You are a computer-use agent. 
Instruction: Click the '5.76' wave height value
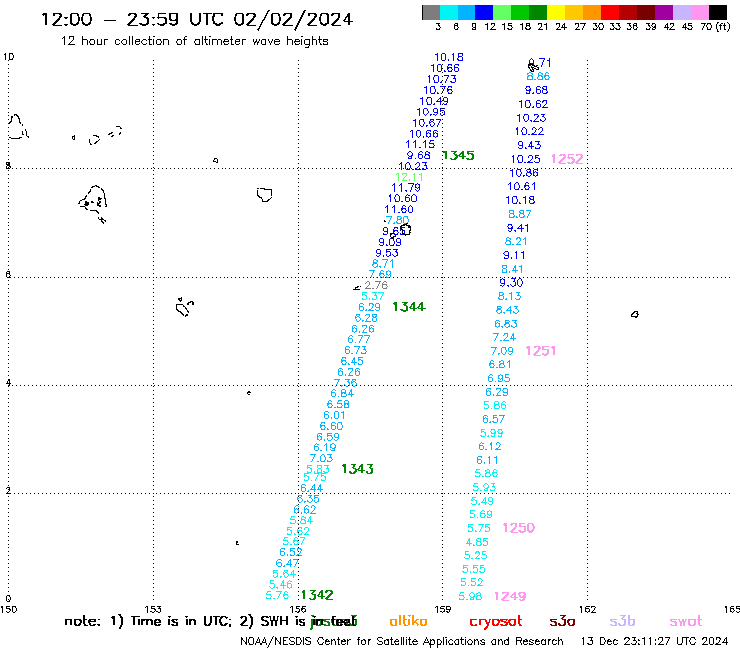[x=278, y=596]
